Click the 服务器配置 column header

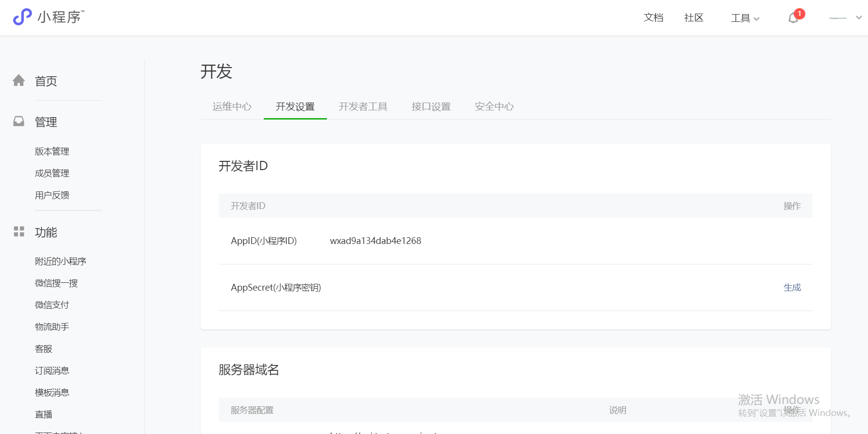[252, 410]
